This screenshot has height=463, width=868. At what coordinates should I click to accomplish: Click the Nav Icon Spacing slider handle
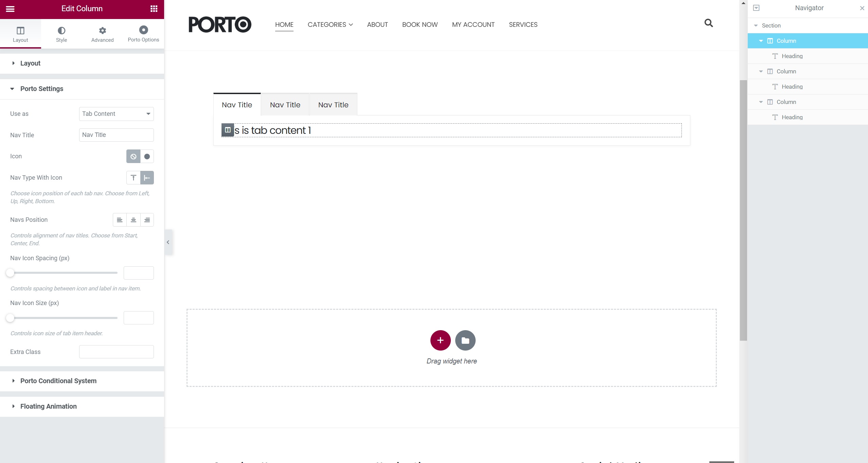pos(10,272)
